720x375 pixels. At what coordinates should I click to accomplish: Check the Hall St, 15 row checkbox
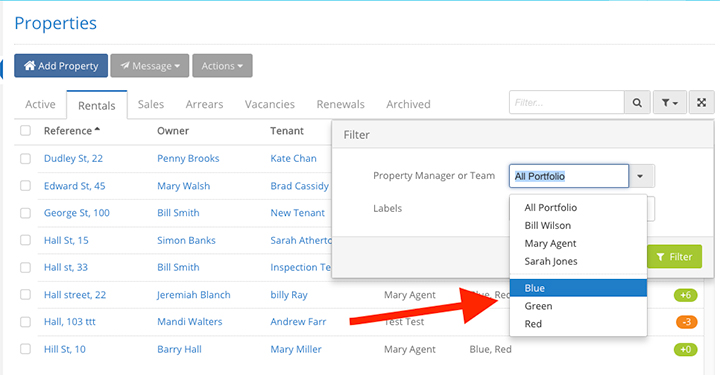(x=25, y=240)
